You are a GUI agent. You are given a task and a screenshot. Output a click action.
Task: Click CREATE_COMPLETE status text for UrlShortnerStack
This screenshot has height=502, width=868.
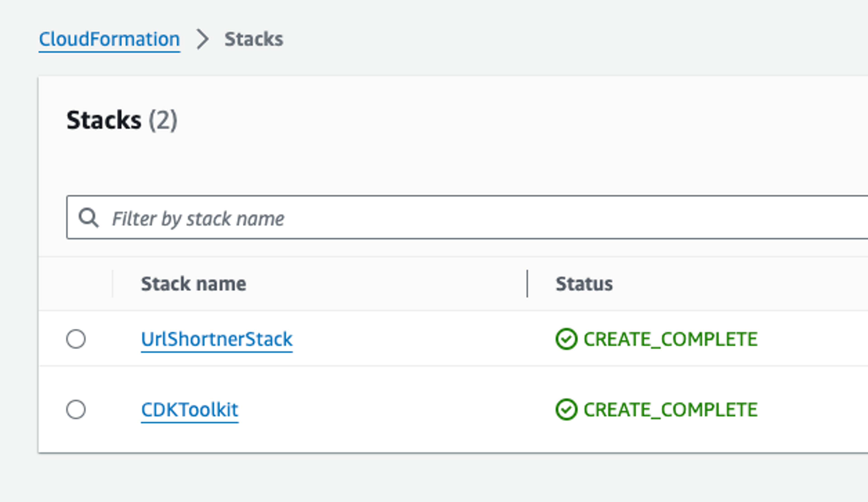tap(670, 339)
